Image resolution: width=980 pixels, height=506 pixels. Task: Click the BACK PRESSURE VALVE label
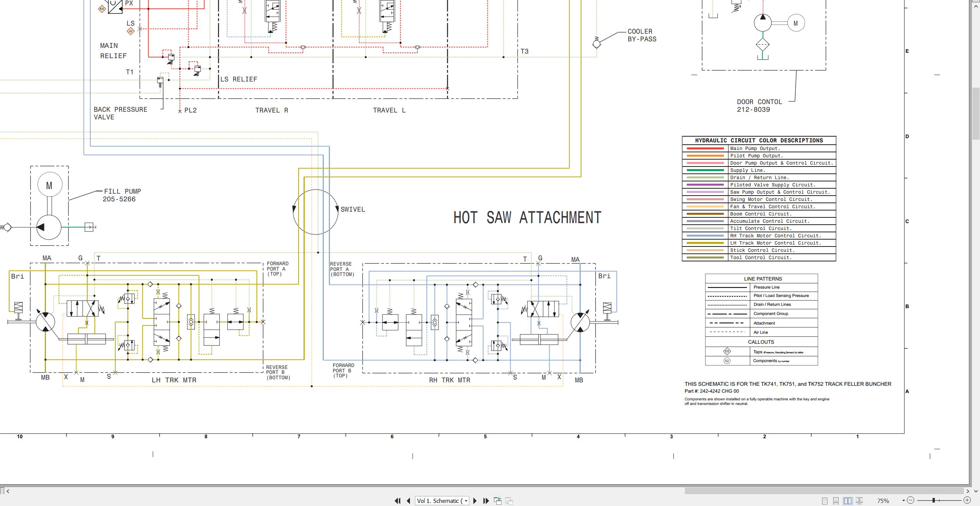coord(120,113)
